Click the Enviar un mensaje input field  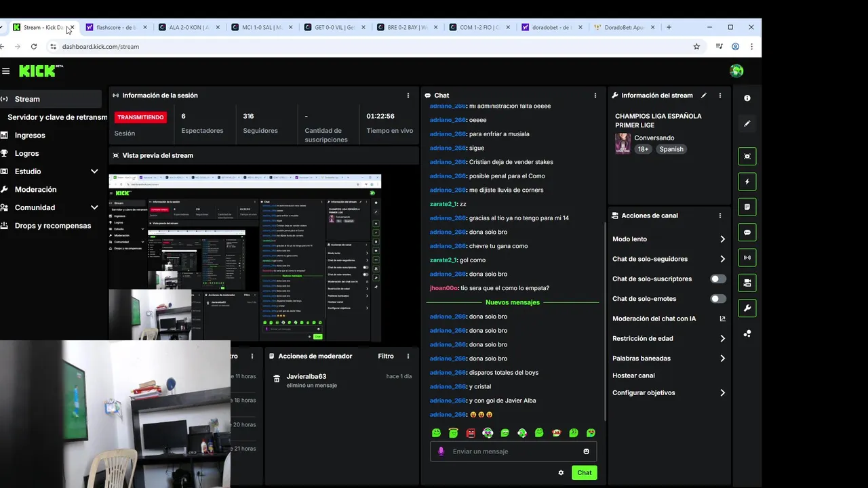coord(512,451)
